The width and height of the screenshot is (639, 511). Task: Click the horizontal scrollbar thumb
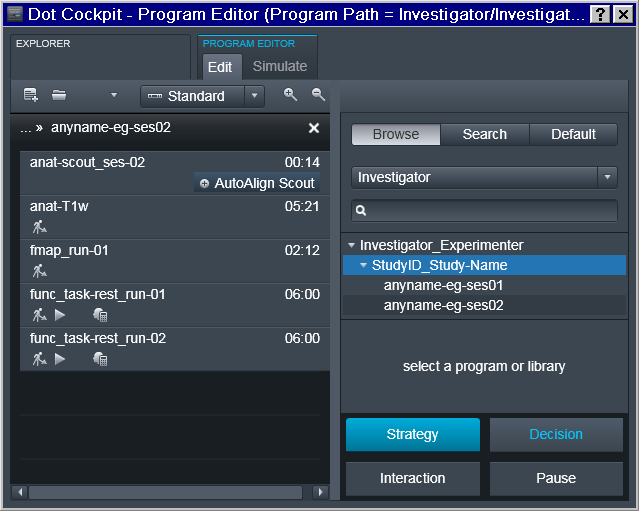point(165,492)
